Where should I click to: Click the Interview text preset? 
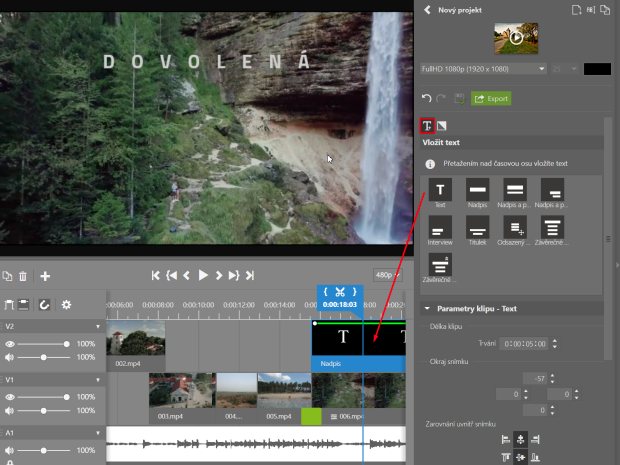(x=441, y=228)
